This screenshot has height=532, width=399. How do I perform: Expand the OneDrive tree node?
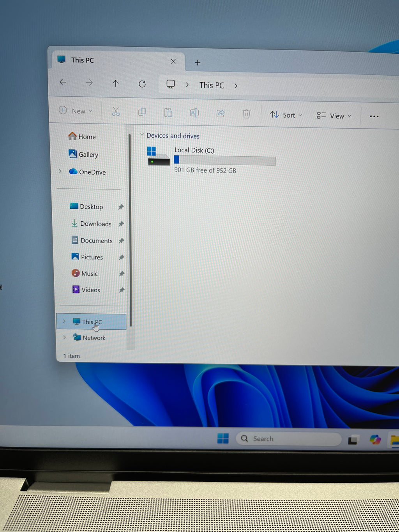60,171
